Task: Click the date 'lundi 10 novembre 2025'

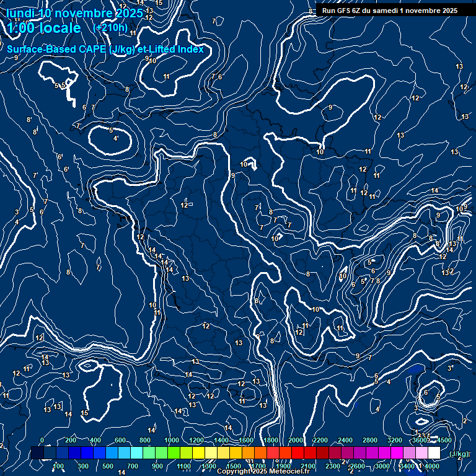Action: (74, 13)
